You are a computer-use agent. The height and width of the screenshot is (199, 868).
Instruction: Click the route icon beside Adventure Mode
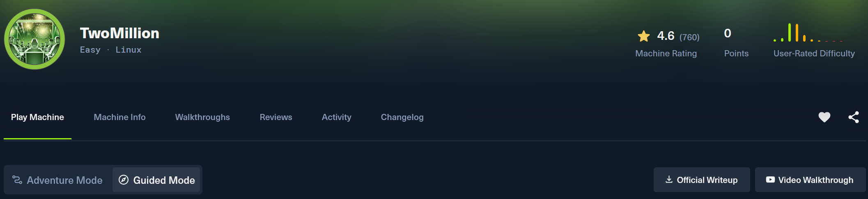(17, 180)
